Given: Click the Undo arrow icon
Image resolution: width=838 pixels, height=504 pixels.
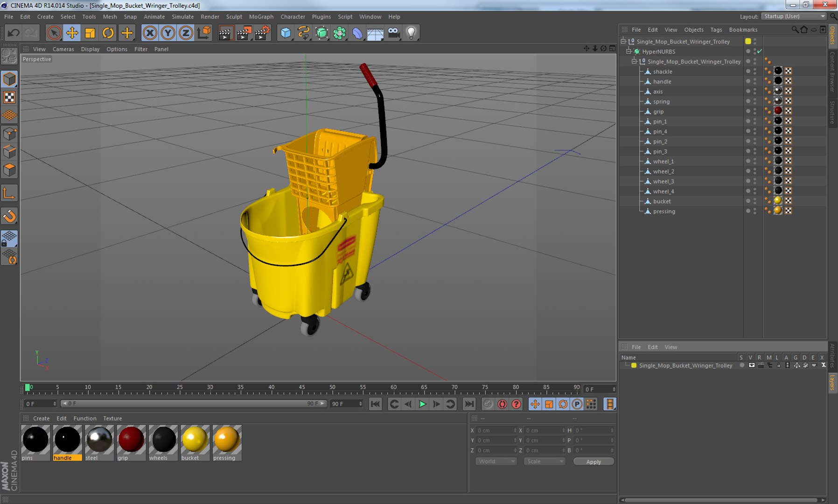Looking at the screenshot, I should click(x=13, y=33).
